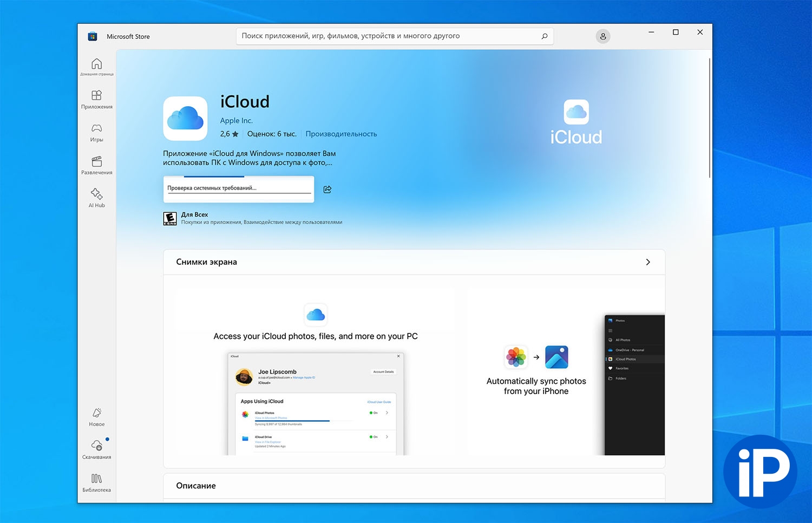Screen dimensions: 812x523
Task: Click the Apple Inc. publisher link
Action: (x=236, y=121)
